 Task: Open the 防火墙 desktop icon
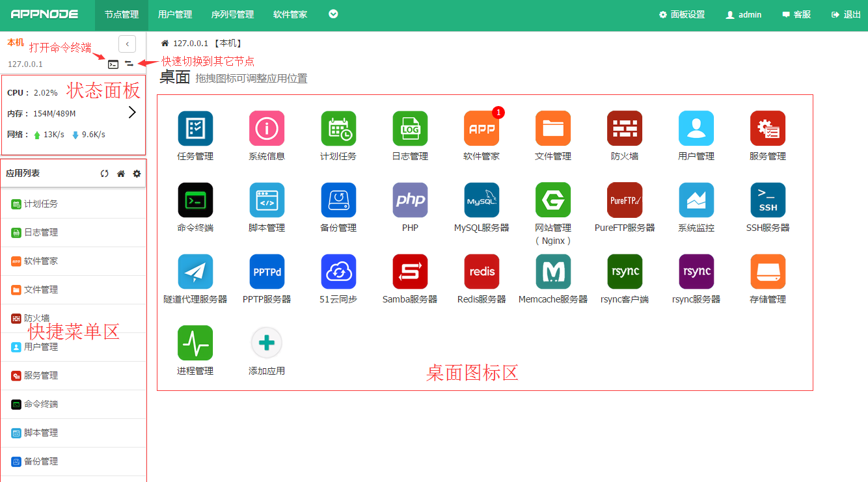(x=625, y=128)
